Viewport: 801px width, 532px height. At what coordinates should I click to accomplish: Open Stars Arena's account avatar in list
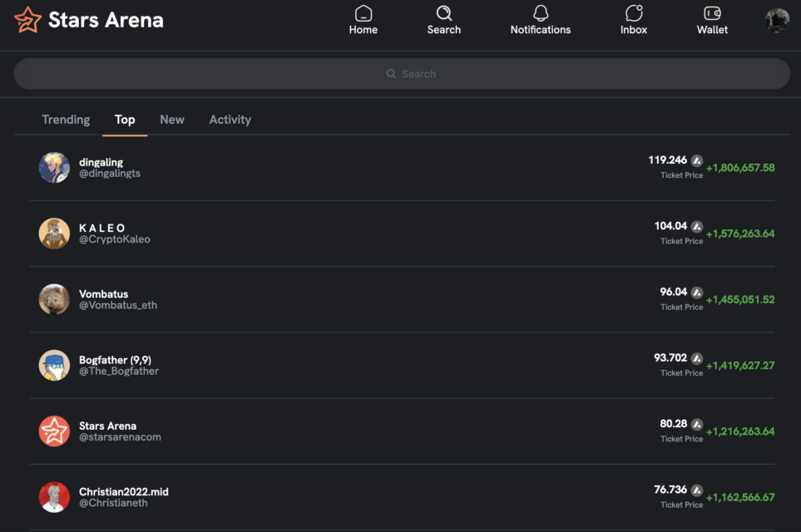pyautogui.click(x=54, y=431)
